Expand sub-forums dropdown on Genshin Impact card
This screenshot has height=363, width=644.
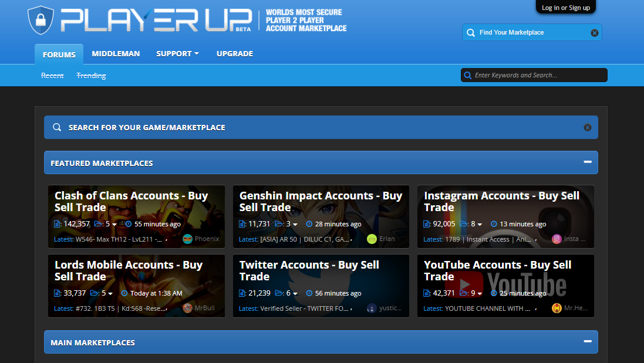click(x=295, y=225)
